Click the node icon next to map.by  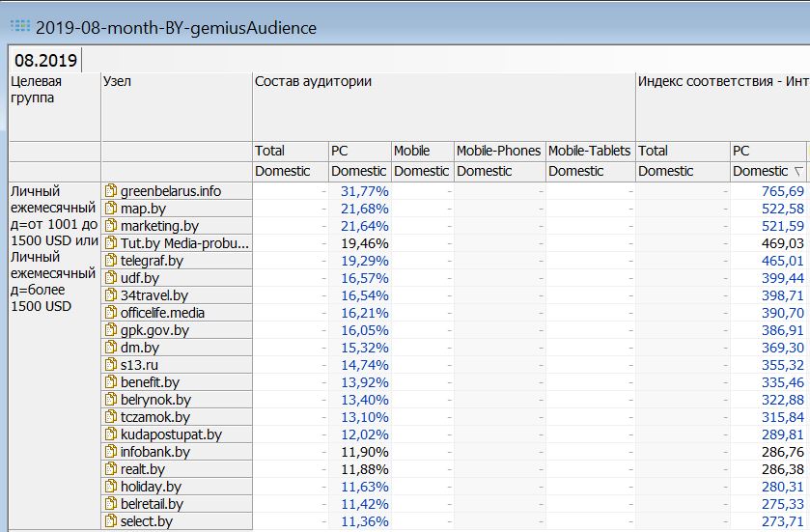tap(111, 209)
